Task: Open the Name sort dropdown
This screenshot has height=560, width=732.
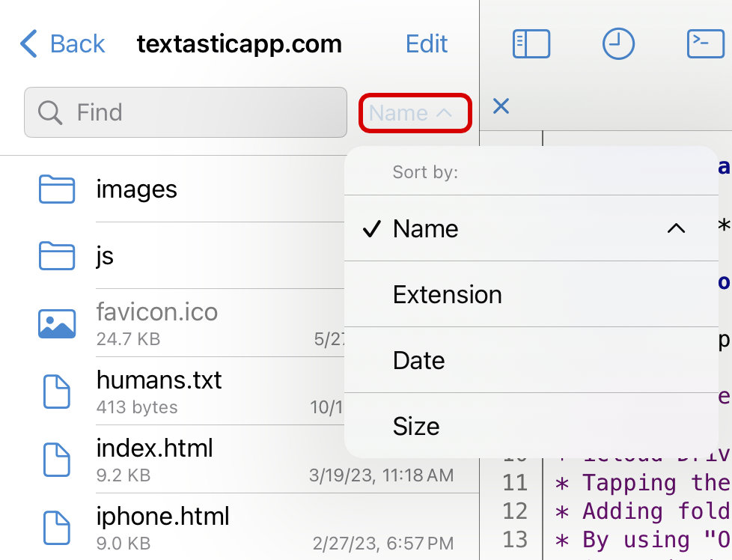Action: [415, 113]
